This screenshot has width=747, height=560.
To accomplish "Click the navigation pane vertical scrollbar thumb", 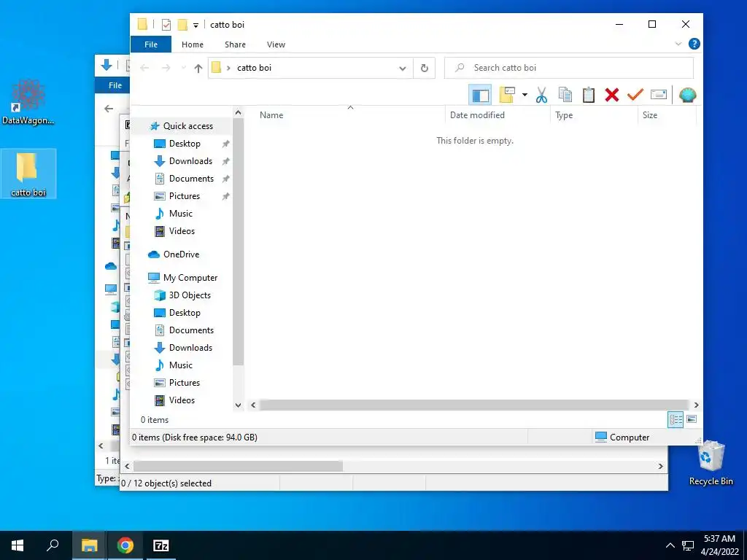I will click(239, 242).
